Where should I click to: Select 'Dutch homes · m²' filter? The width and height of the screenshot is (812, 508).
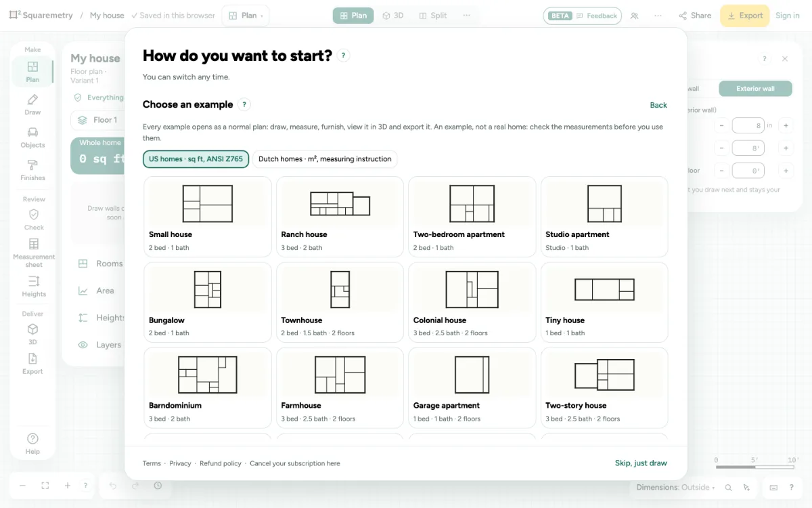[x=325, y=159]
